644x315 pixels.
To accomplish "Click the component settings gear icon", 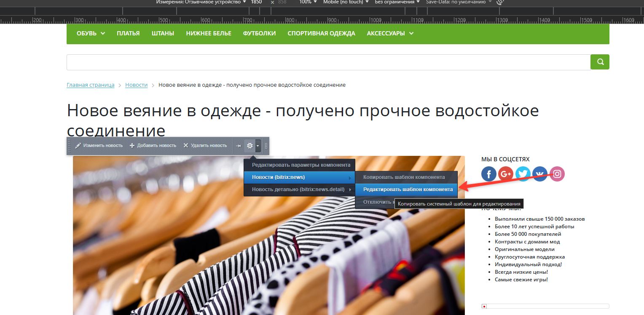I will point(250,146).
